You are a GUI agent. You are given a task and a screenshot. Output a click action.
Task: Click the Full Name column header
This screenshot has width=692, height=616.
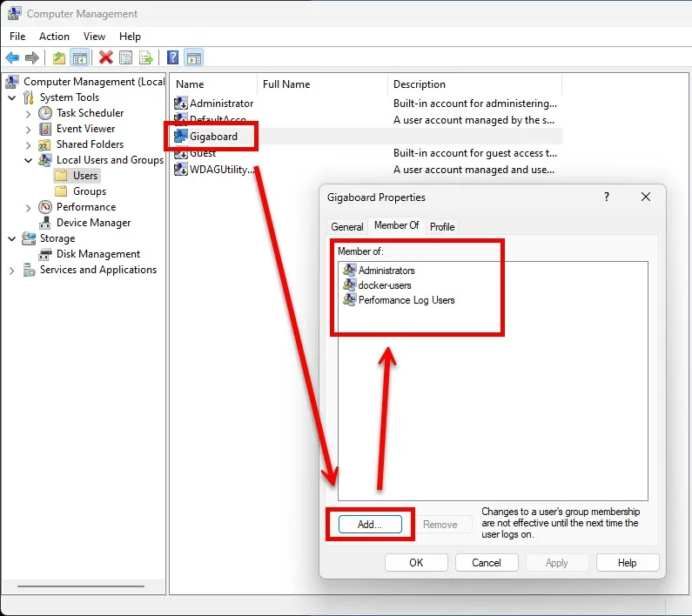point(322,84)
